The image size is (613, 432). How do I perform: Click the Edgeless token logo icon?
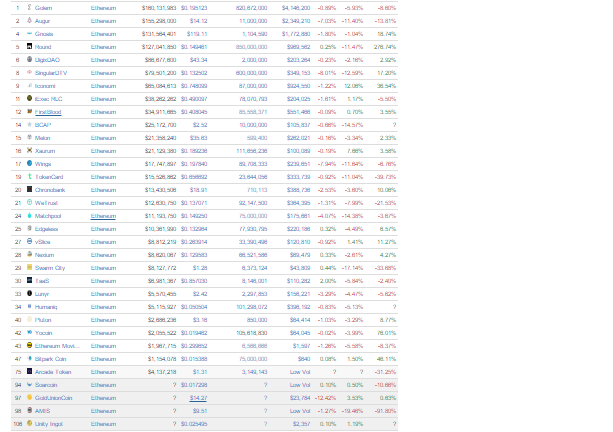[29, 228]
